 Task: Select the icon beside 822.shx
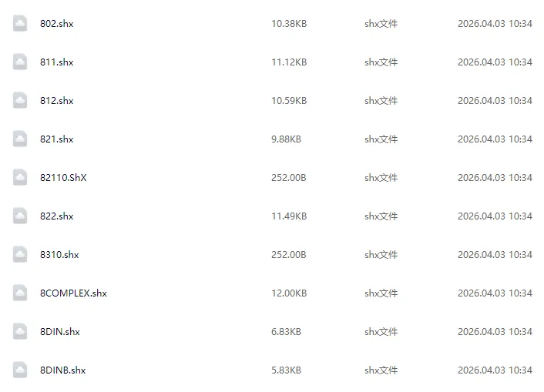coord(20,216)
